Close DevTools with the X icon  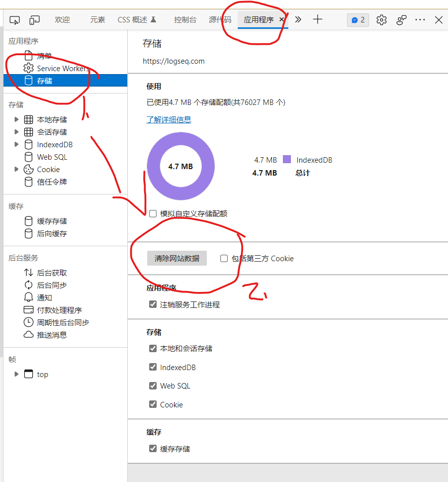pos(439,20)
